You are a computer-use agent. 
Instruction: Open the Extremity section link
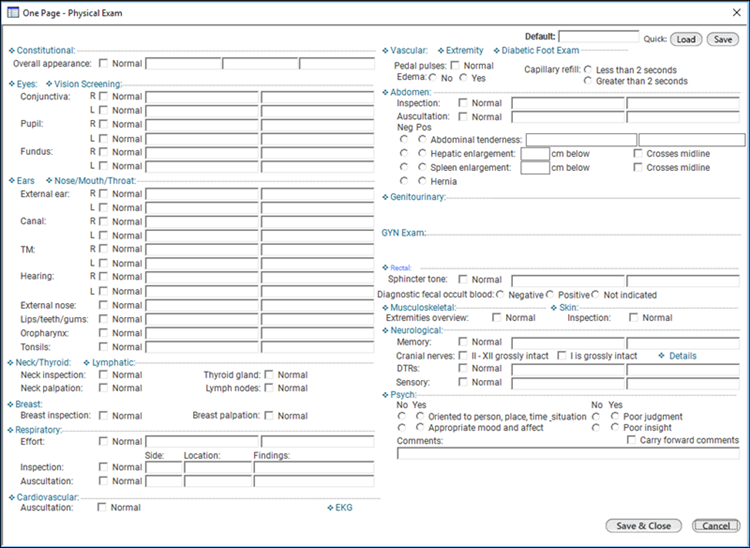pos(464,50)
